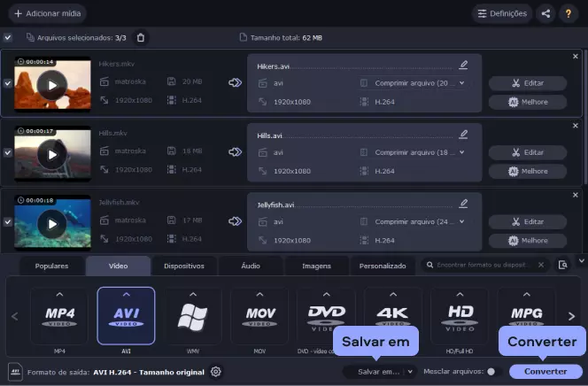This screenshot has height=386, width=588.
Task: Click the Jellyfish conversion arrow icon
Action: pyautogui.click(x=236, y=221)
